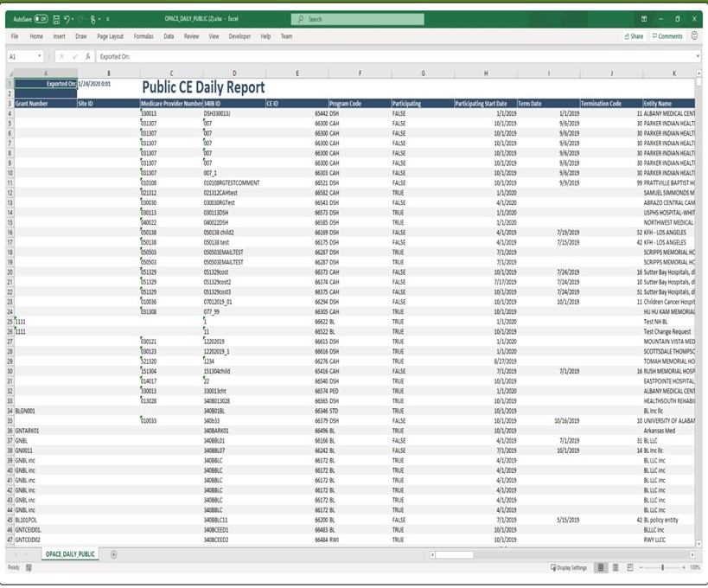
Task: Click the Save icon in quick access toolbar
Action: pyautogui.click(x=56, y=19)
